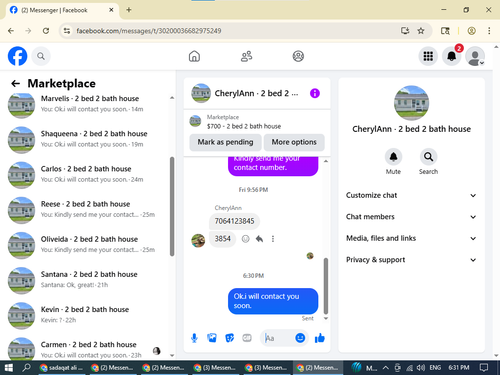
Task: Open taskbar search magnifier
Action: point(26,368)
